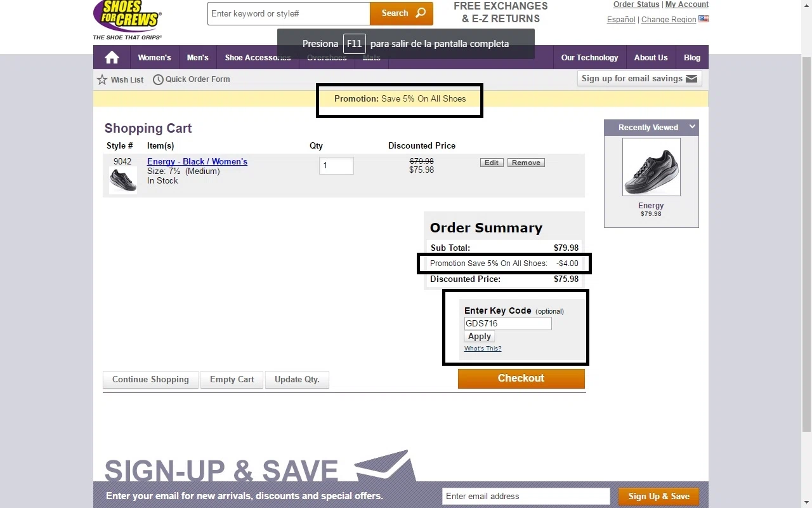Proceed with the Checkout button

(x=521, y=378)
